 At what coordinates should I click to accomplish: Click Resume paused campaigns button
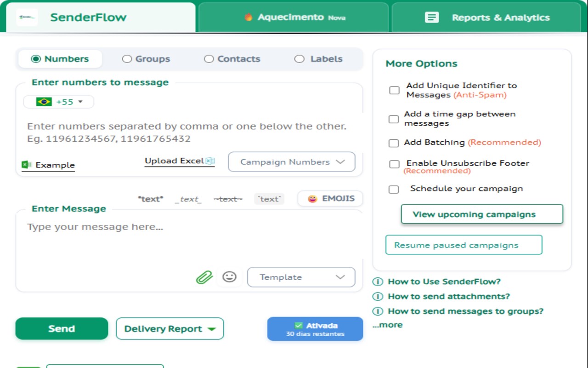(x=464, y=245)
